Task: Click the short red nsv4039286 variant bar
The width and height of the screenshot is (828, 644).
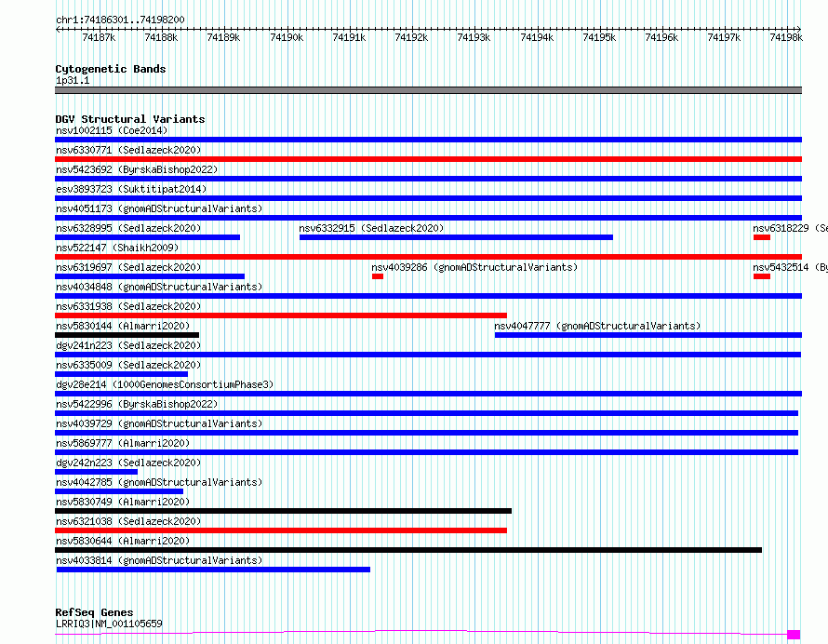Action: [378, 276]
